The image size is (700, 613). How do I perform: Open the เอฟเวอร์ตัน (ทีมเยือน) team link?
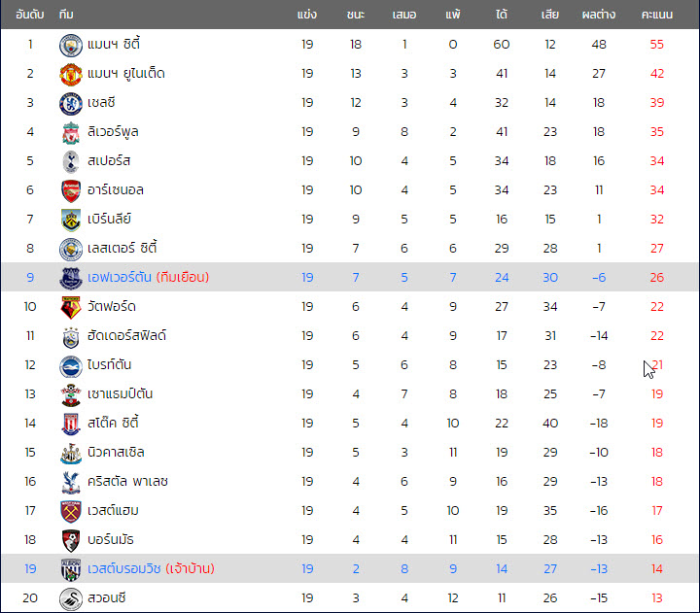click(x=148, y=277)
